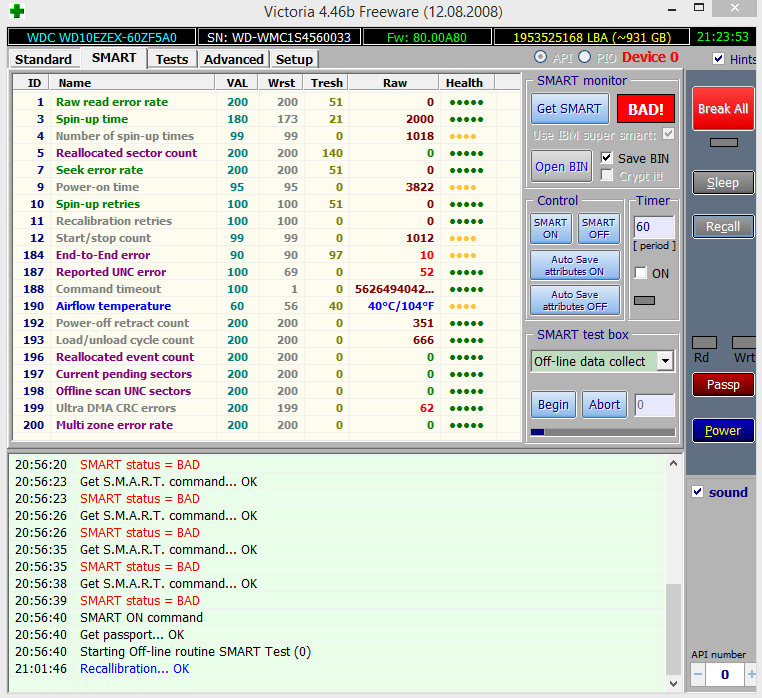The height and width of the screenshot is (698, 762).
Task: Select the End-to-End error row
Action: pyautogui.click(x=266, y=255)
